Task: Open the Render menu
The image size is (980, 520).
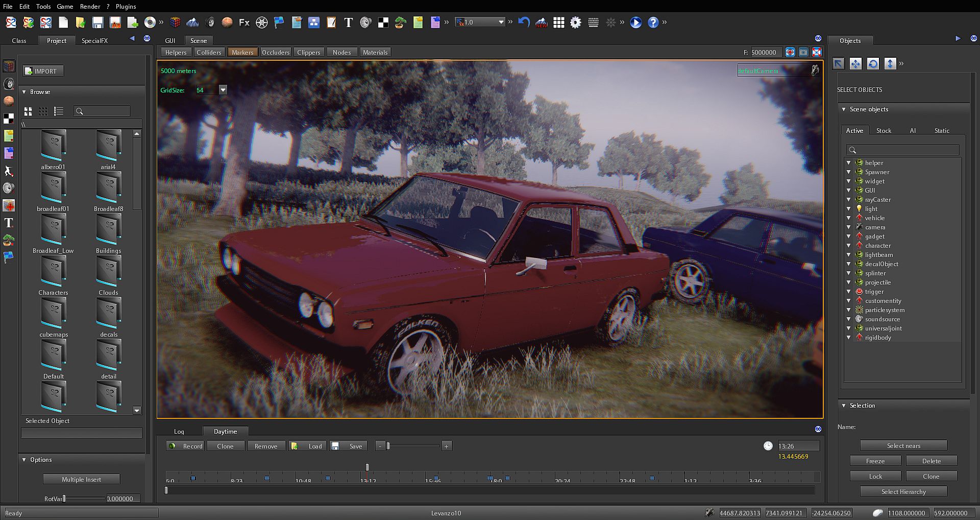Action: point(90,6)
